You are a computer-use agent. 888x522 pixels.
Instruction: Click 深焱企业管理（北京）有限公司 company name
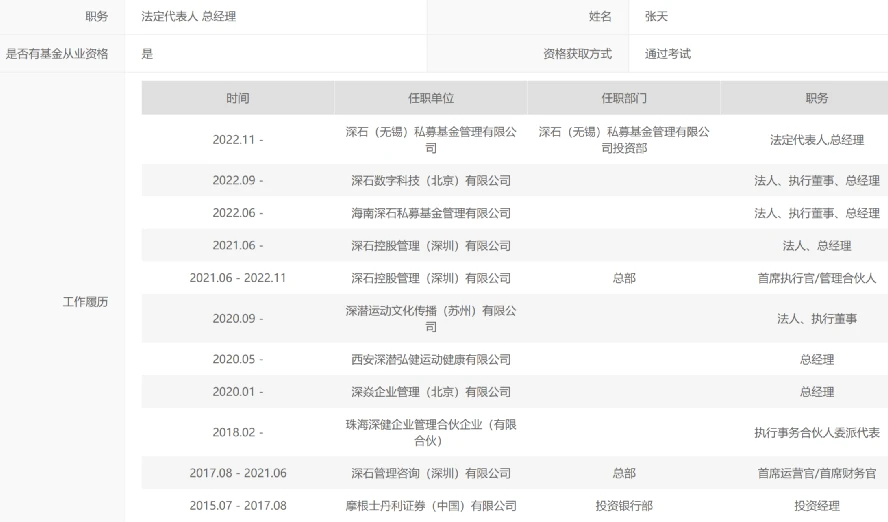(x=431, y=392)
